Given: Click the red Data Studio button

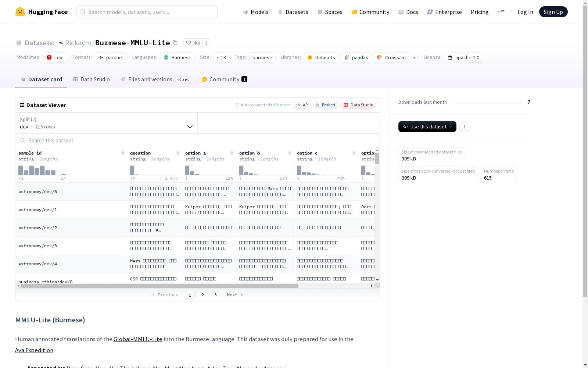Looking at the screenshot, I should click(358, 105).
